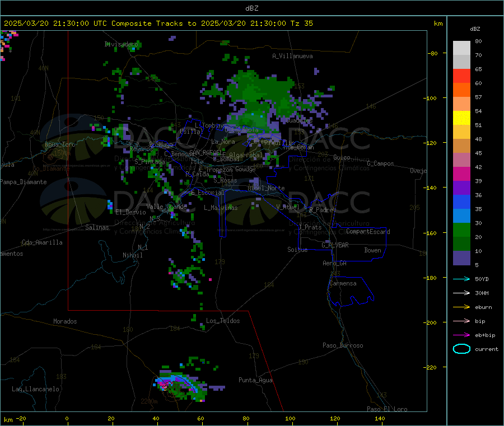Click the 65 dBZ red legend swatch
The width and height of the screenshot is (504, 426).
click(461, 76)
